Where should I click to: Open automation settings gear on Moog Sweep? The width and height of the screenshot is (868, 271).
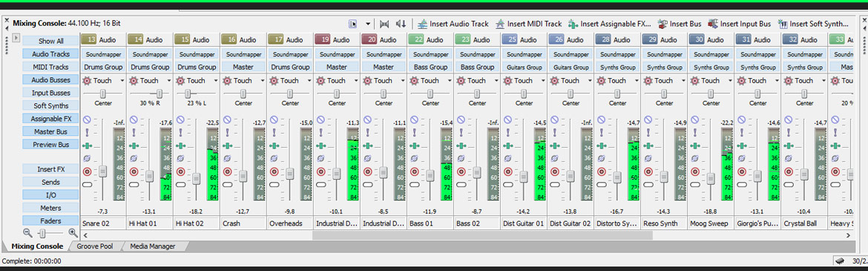694,80
